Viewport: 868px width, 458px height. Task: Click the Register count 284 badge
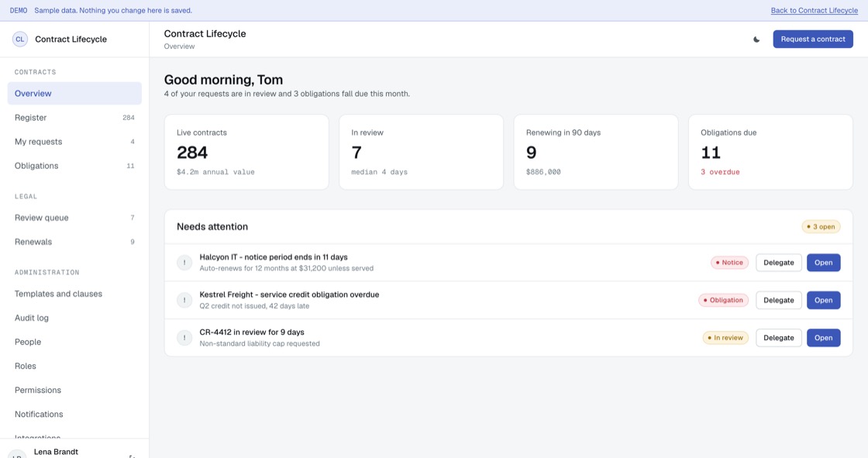click(129, 118)
